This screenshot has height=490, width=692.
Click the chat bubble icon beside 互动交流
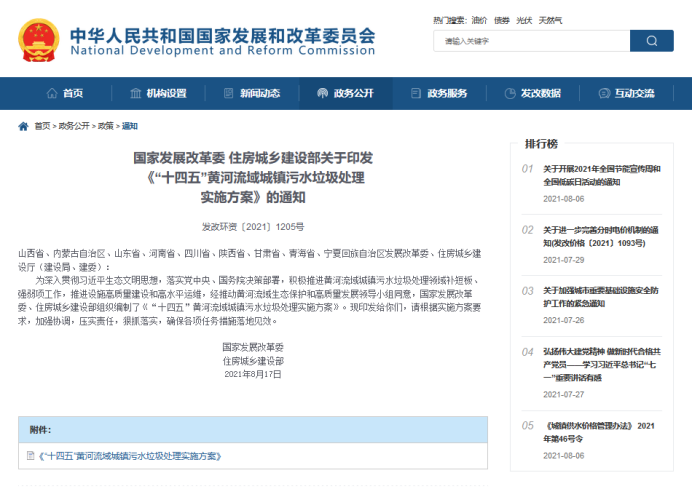pyautogui.click(x=604, y=93)
